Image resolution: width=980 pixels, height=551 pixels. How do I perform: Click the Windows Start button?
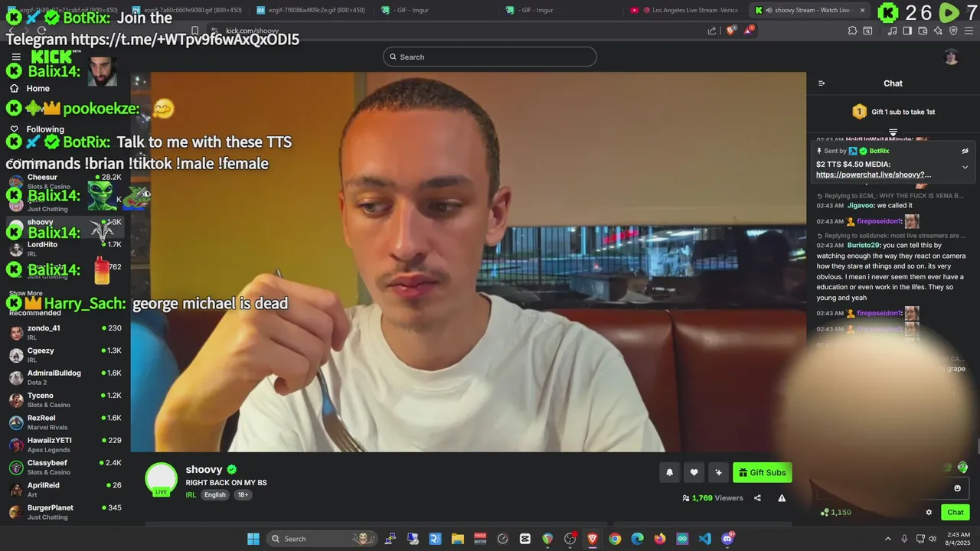[x=253, y=539]
